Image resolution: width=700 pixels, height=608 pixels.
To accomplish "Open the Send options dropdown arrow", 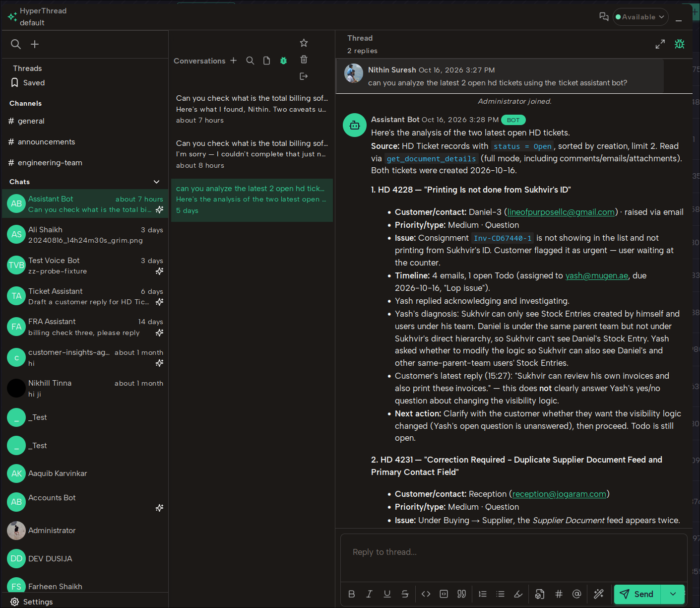I will coord(673,594).
